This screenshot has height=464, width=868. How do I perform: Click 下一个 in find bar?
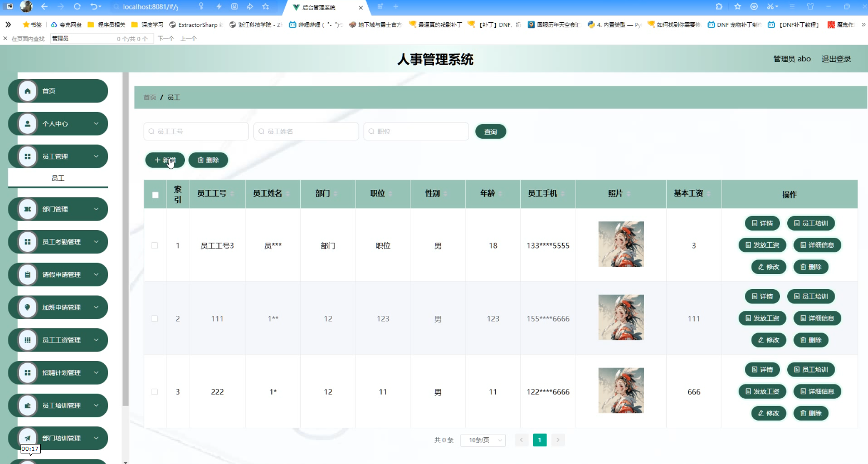tap(165, 38)
